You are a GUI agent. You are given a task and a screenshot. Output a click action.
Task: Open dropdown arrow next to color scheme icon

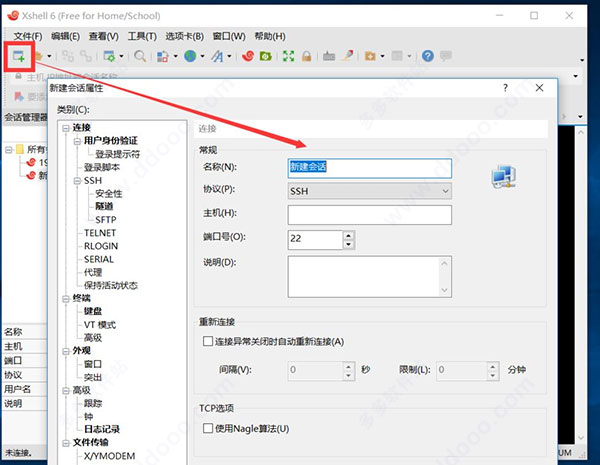(176, 56)
